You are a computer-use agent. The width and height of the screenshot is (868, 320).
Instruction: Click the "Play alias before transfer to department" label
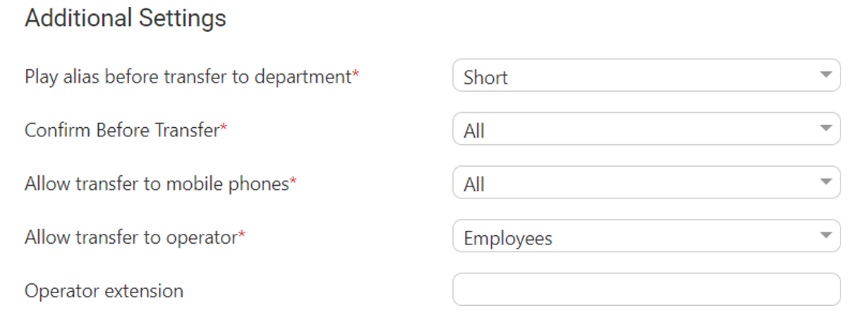tap(188, 76)
